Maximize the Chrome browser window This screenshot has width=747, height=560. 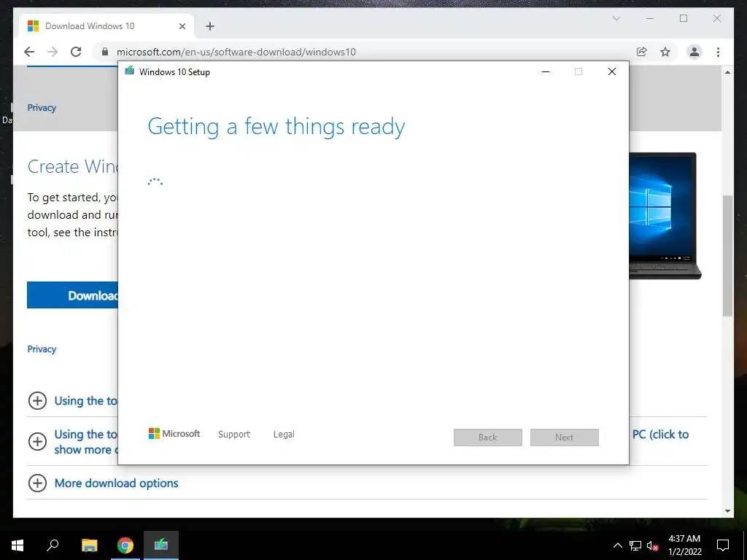point(684,18)
